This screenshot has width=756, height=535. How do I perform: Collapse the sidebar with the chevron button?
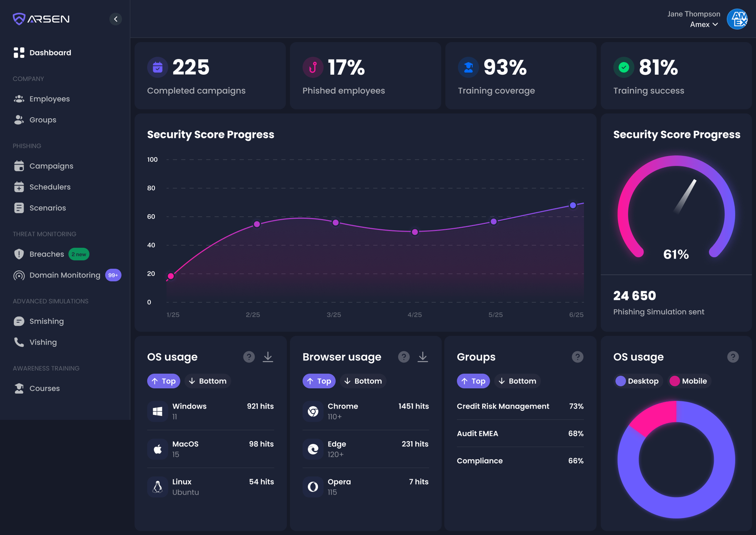[x=116, y=19]
